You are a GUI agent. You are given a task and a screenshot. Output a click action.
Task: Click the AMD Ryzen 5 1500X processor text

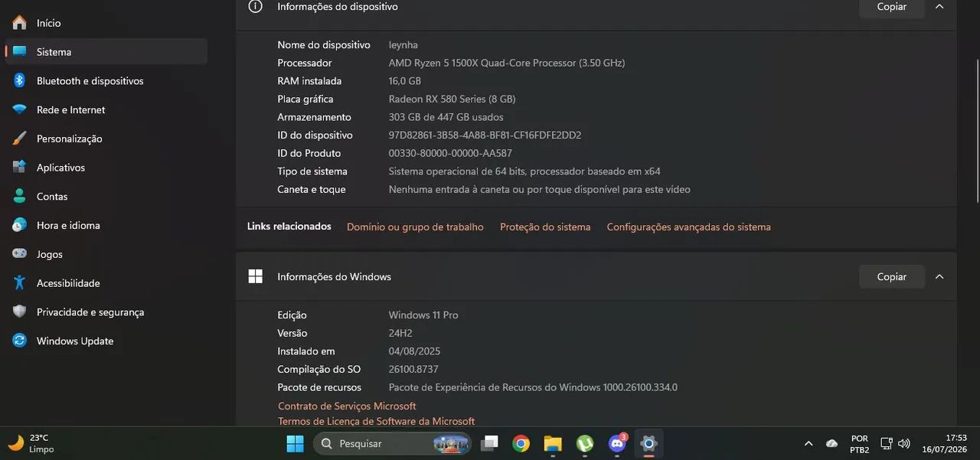507,63
